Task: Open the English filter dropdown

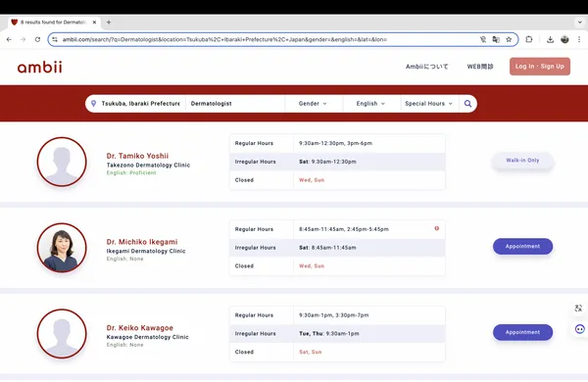Action: point(370,104)
